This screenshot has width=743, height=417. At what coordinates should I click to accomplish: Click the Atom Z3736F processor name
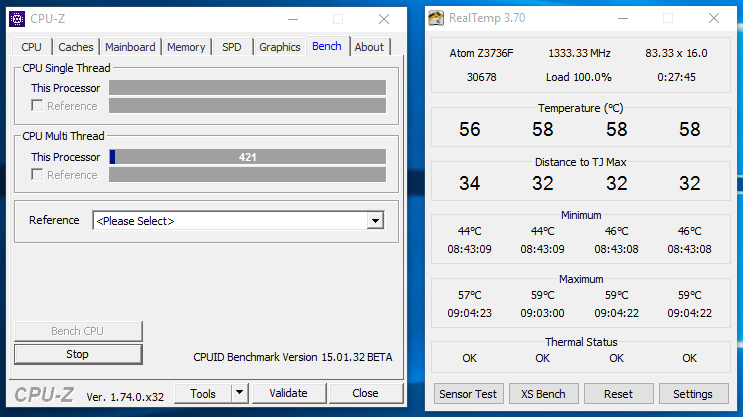[x=481, y=53]
